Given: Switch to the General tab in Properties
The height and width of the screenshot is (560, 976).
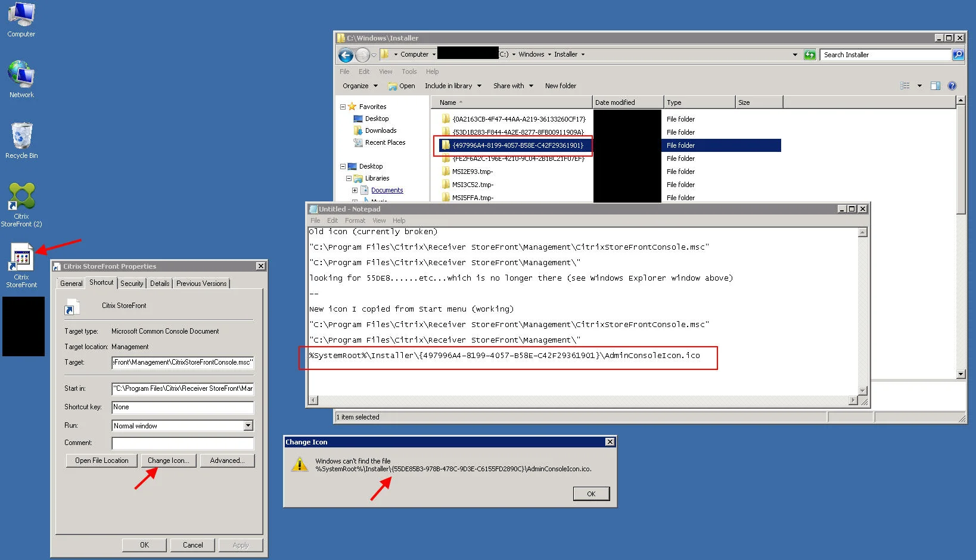Looking at the screenshot, I should click(x=71, y=284).
